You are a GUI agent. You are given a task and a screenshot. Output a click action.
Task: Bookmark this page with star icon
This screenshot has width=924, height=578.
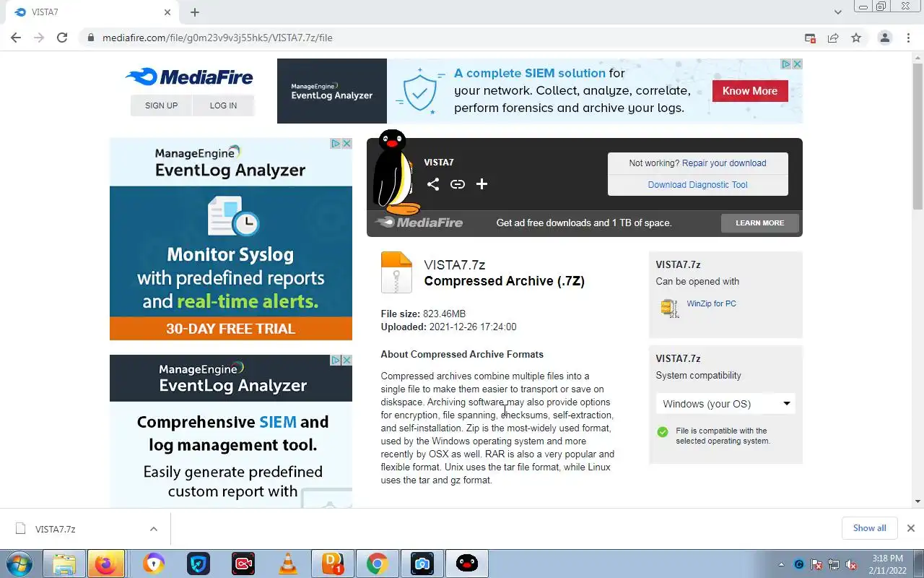[856, 38]
